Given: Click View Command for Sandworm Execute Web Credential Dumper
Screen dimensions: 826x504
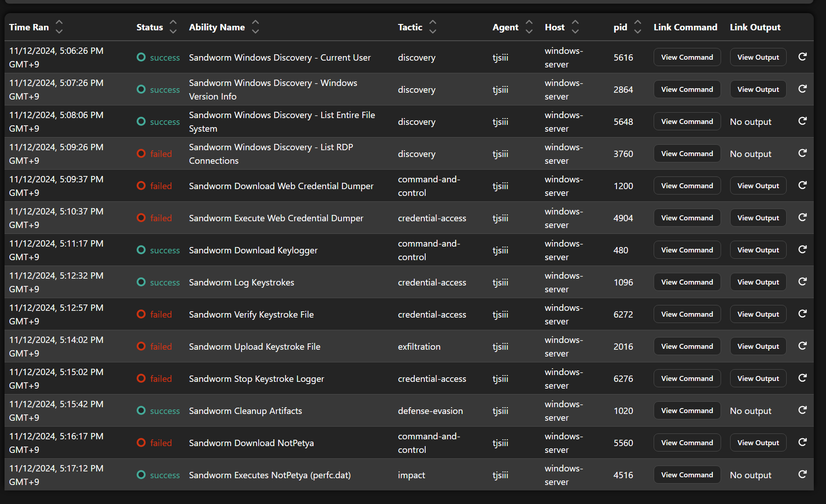Looking at the screenshot, I should click(x=687, y=217).
